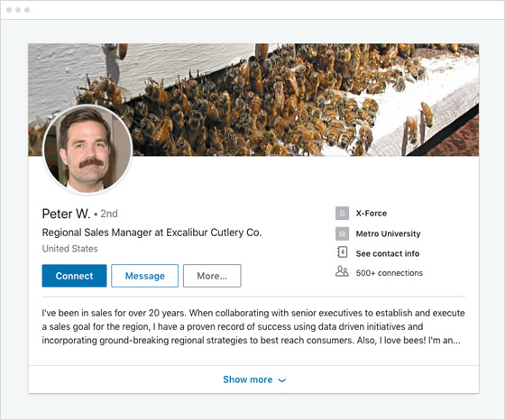View the 500+ connections link
This screenshot has height=420, width=505.
[389, 273]
